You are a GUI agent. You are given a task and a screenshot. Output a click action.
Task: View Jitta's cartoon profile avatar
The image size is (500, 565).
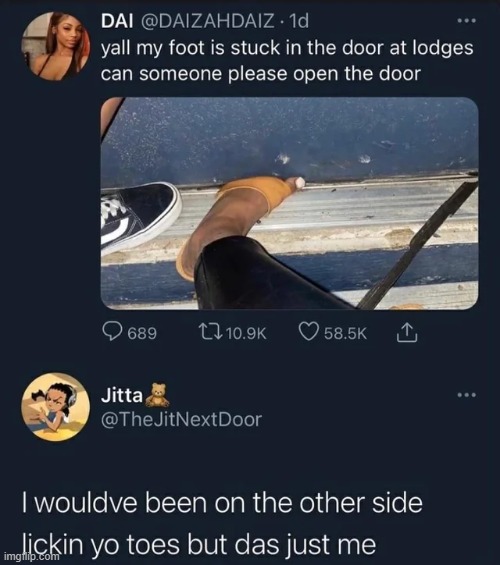[56, 407]
